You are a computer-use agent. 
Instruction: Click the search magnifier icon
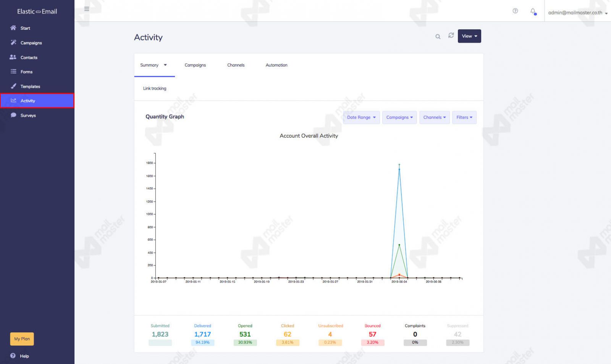click(x=438, y=37)
